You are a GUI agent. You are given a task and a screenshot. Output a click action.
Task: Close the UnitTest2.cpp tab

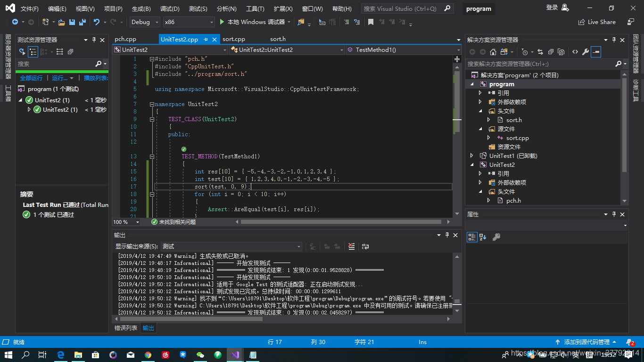pyautogui.click(x=214, y=40)
